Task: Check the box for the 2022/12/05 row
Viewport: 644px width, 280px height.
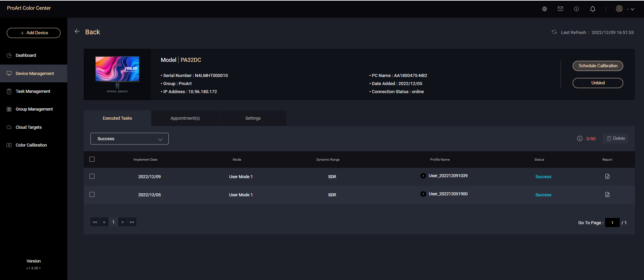Action: pos(92,195)
